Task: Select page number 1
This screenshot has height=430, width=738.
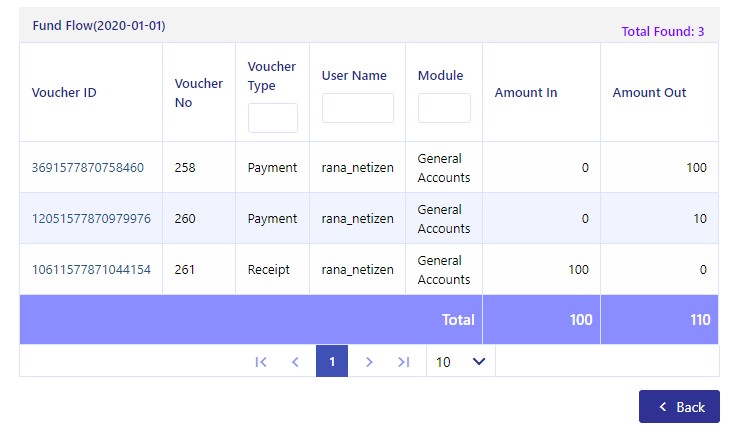Action: point(332,361)
